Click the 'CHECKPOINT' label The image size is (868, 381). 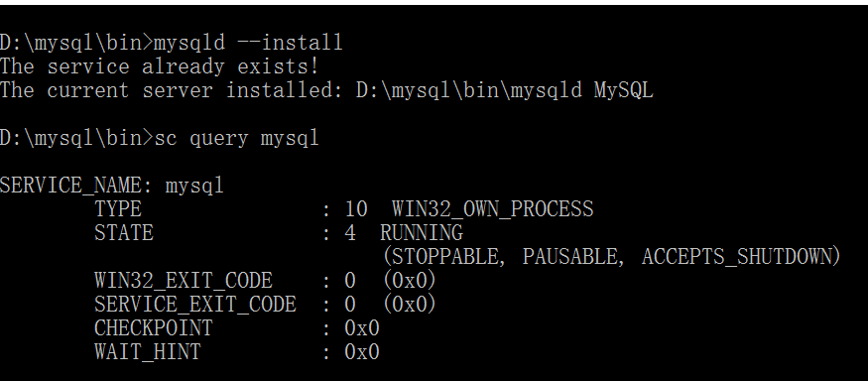154,328
